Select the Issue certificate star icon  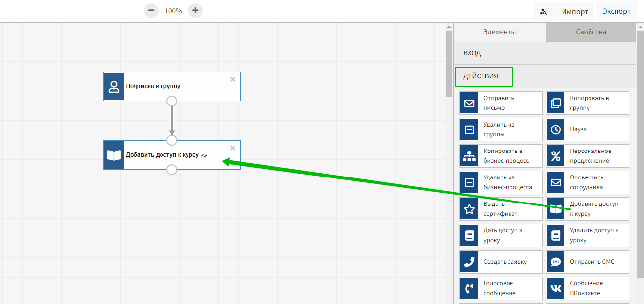coord(469,209)
